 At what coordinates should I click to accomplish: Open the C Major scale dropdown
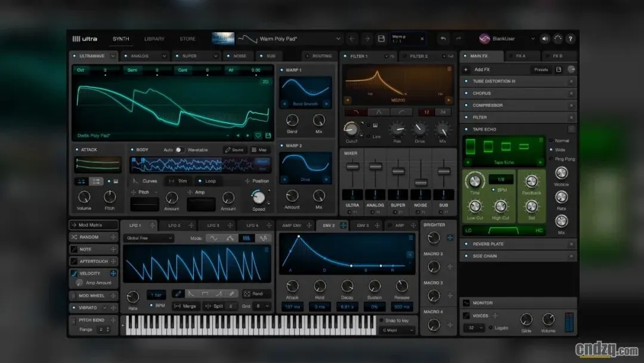[x=398, y=330]
